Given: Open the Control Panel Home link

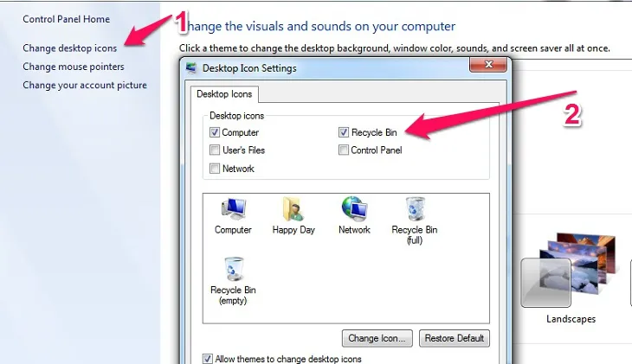Looking at the screenshot, I should [66, 19].
